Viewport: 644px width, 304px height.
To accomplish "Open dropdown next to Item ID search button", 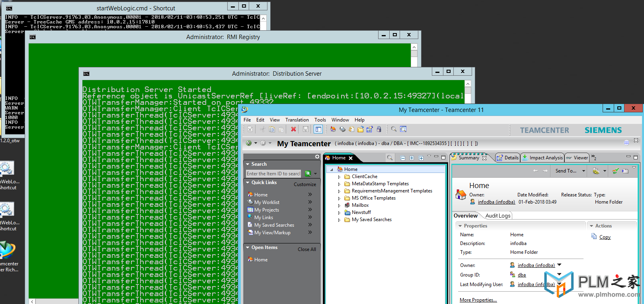I will 315,174.
